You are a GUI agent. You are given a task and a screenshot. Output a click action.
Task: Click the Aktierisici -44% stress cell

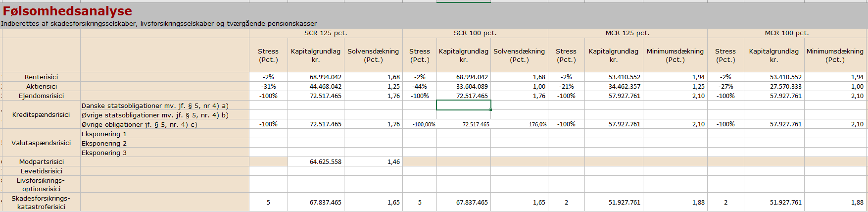(419, 86)
